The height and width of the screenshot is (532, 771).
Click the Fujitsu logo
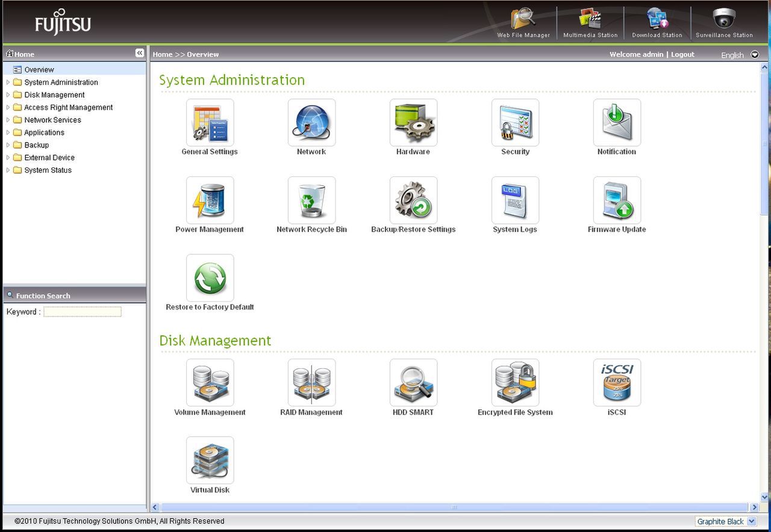tap(63, 22)
